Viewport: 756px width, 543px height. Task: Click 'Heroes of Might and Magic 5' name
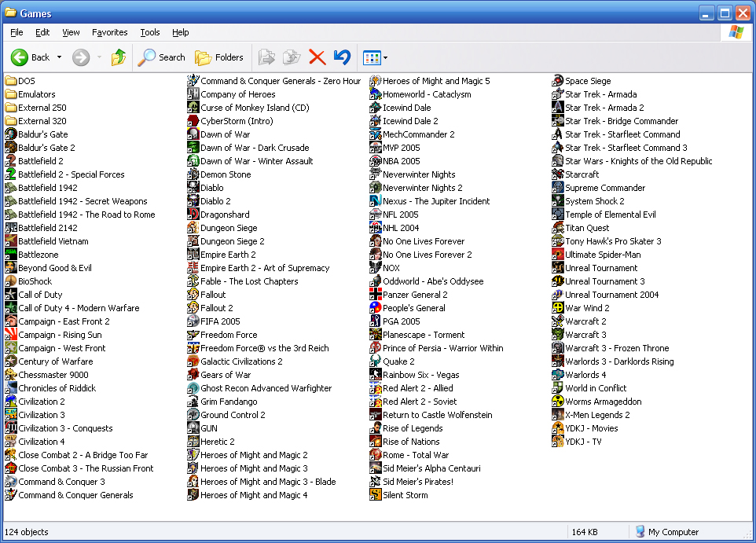tap(436, 81)
